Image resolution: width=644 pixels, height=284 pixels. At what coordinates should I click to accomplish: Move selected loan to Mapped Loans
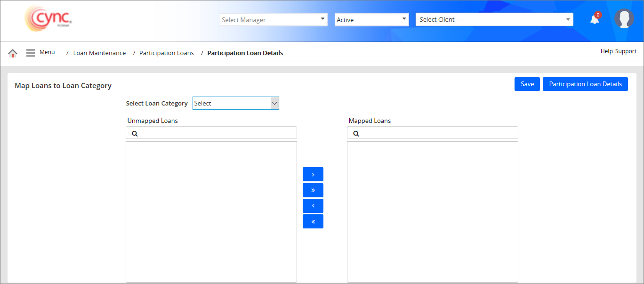[x=313, y=174]
